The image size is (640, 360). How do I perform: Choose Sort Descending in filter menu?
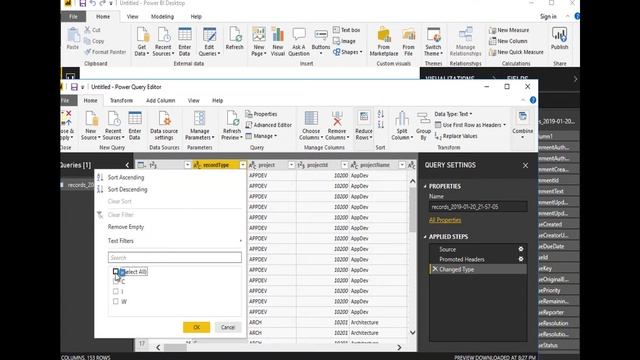tap(127, 189)
